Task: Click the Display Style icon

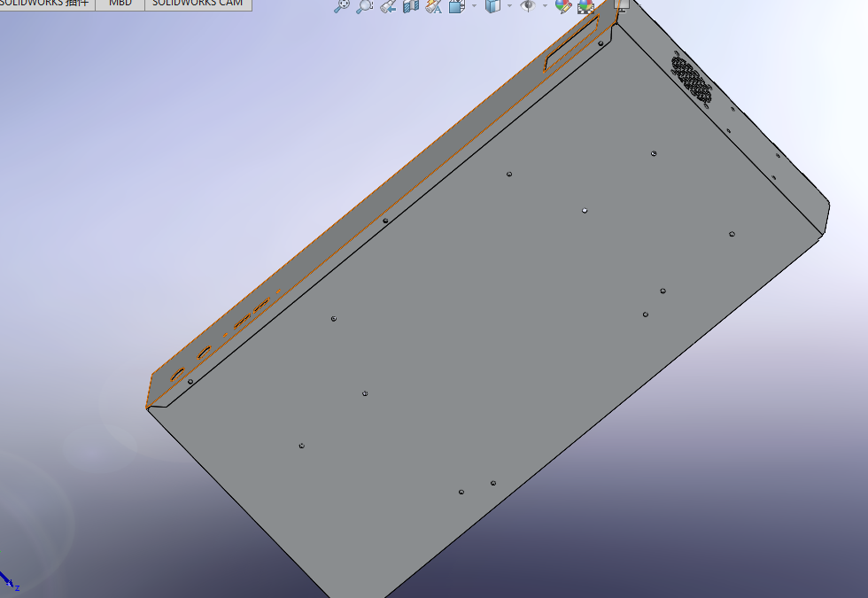Action: [493, 6]
